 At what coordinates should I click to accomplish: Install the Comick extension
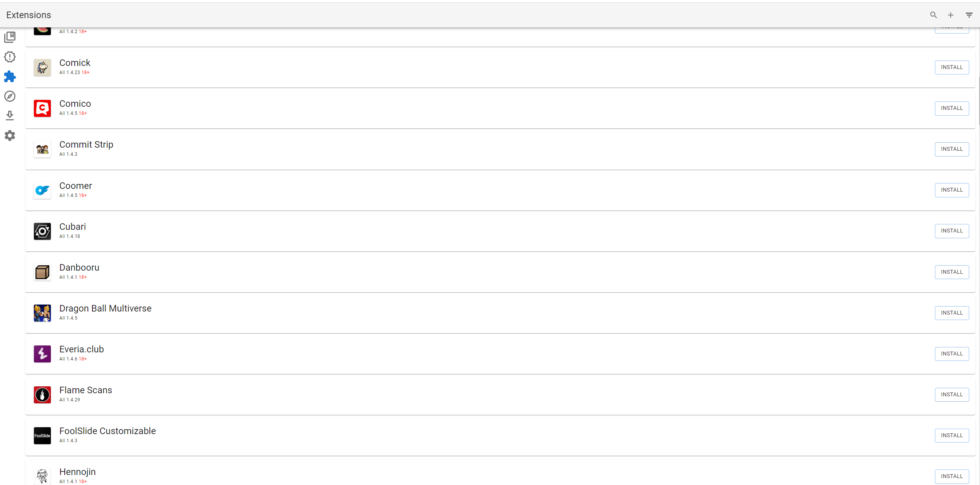[x=951, y=67]
